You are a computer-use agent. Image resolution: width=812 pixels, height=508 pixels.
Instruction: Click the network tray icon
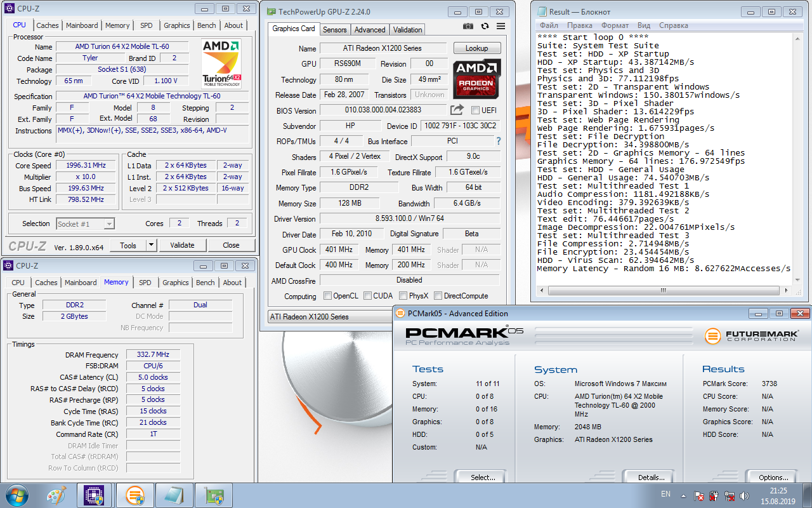tap(729, 495)
